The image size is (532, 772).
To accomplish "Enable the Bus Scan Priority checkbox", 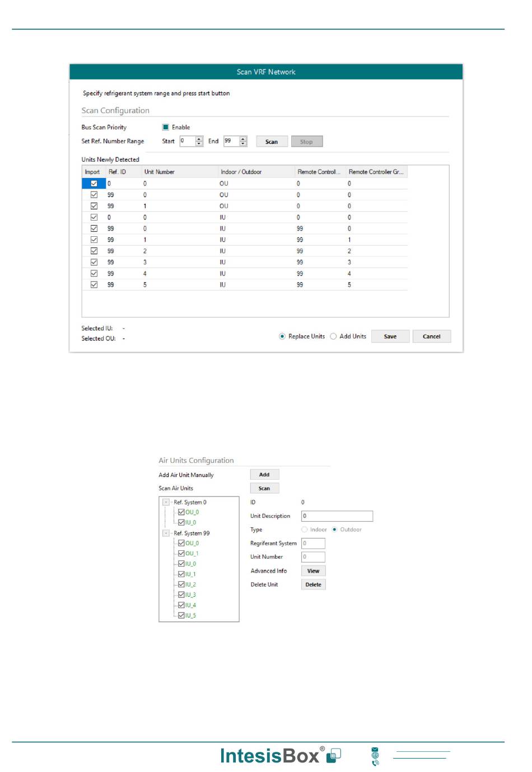I will (166, 127).
